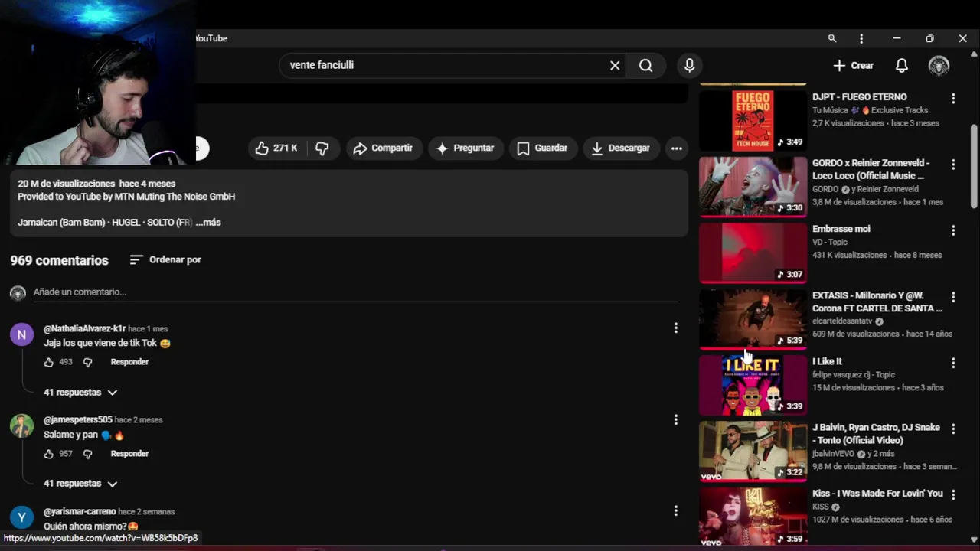Click the 969 comentarios heading

[x=59, y=261]
